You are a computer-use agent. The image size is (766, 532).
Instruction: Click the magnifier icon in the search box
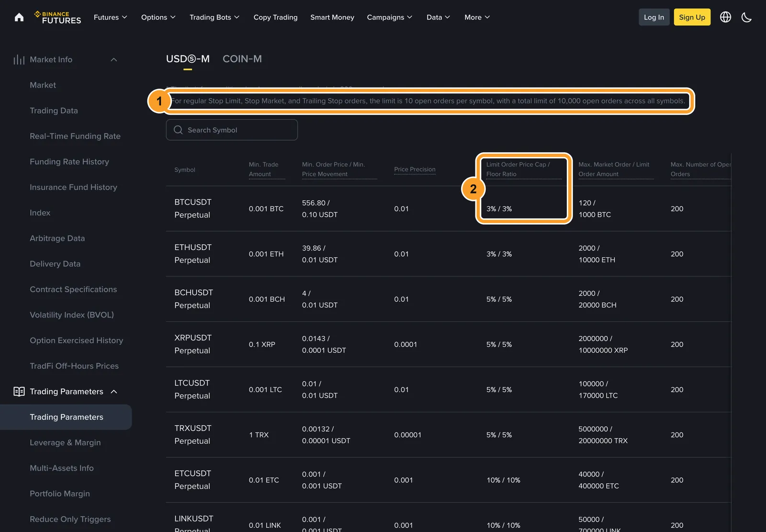[178, 130]
